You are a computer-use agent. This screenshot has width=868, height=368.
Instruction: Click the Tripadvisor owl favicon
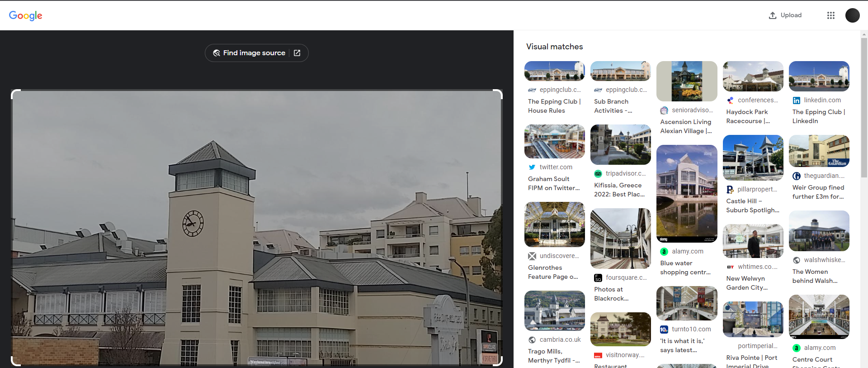[x=598, y=173]
